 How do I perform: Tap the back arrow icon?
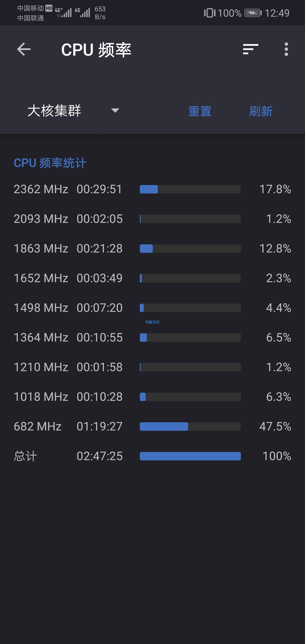(x=24, y=49)
